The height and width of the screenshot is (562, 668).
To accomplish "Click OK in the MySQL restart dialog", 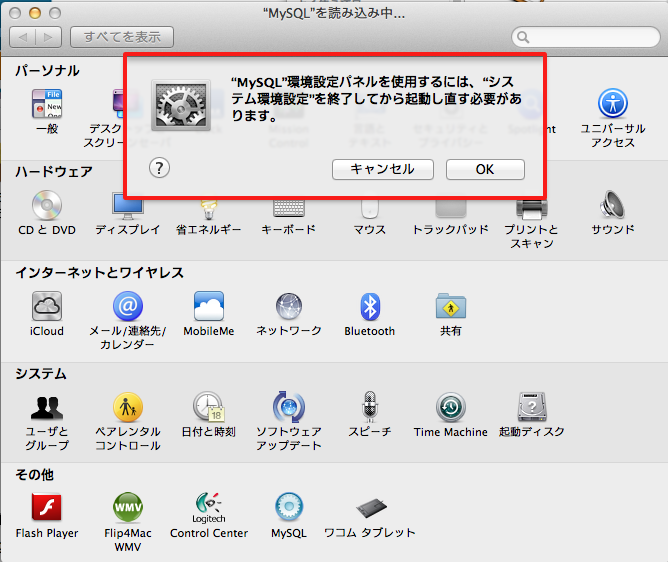I will click(485, 170).
